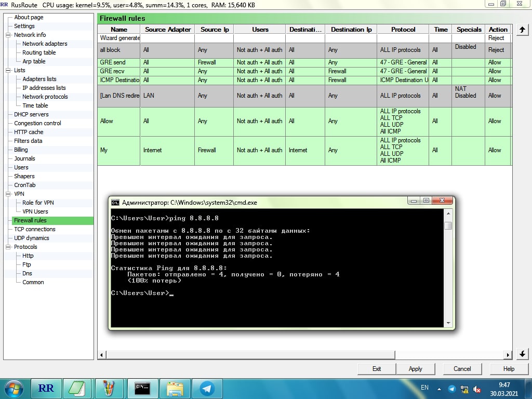Select HTTP cache item
Image resolution: width=532 pixels, height=399 pixels.
pyautogui.click(x=29, y=132)
